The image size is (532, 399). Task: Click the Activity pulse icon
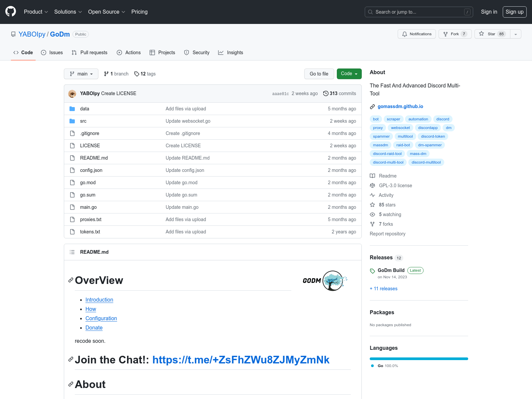tap(372, 195)
